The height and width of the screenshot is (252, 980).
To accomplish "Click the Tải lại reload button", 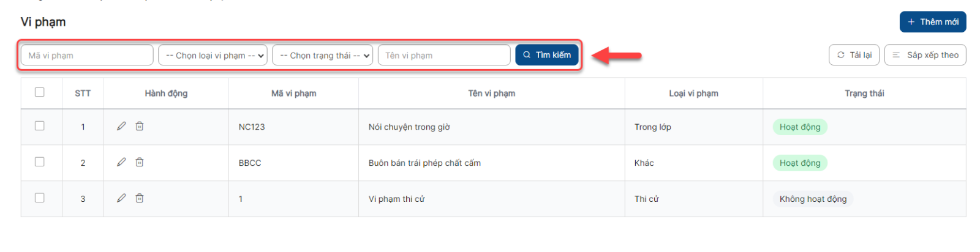I will 854,55.
